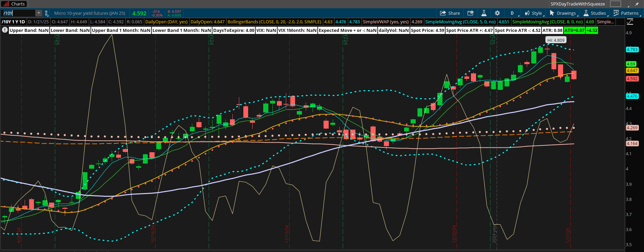Viewport: 644px width, 252px height.
Task: Click the Spot Price: 4.59 label
Action: tap(427, 30)
